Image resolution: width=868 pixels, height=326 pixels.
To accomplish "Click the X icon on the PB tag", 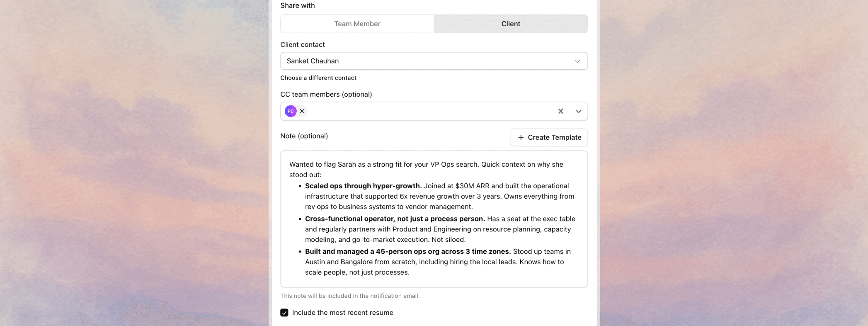I will pyautogui.click(x=302, y=111).
